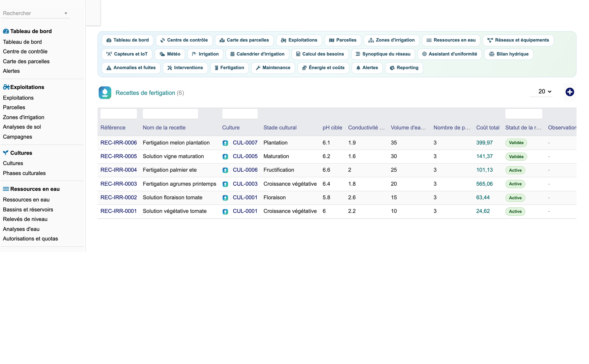
Task: Open the Rechercher dropdown in sidebar
Action: point(35,13)
